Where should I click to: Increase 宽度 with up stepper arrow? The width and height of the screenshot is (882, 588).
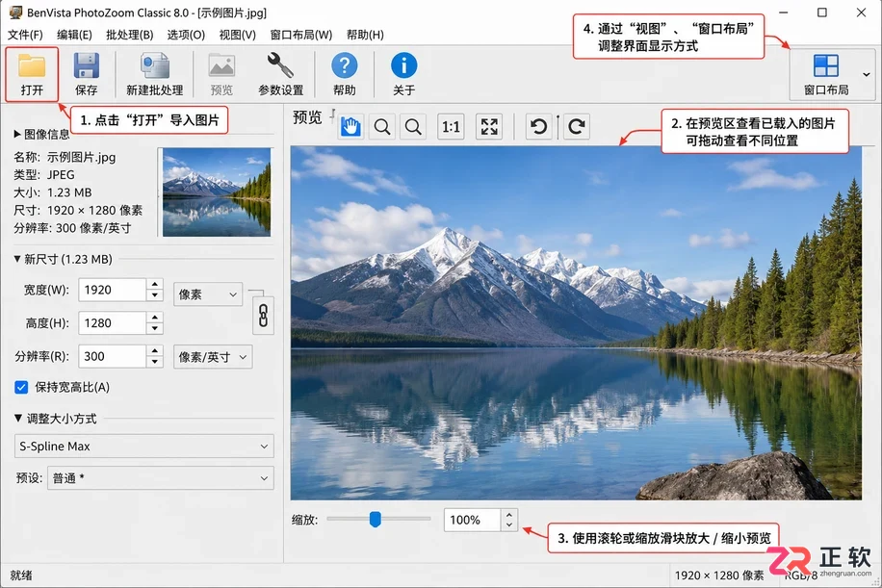(155, 284)
